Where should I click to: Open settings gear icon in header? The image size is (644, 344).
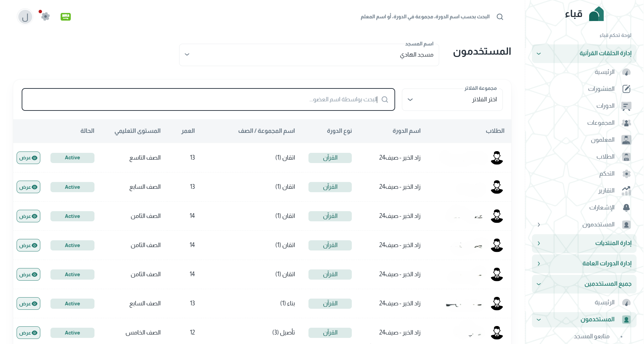point(45,16)
